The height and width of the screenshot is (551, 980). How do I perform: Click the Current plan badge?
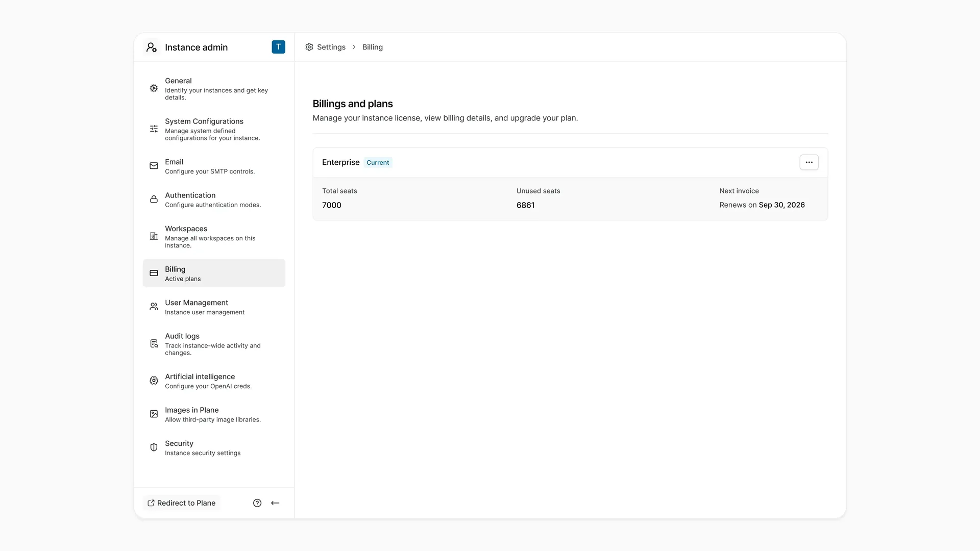[378, 163]
